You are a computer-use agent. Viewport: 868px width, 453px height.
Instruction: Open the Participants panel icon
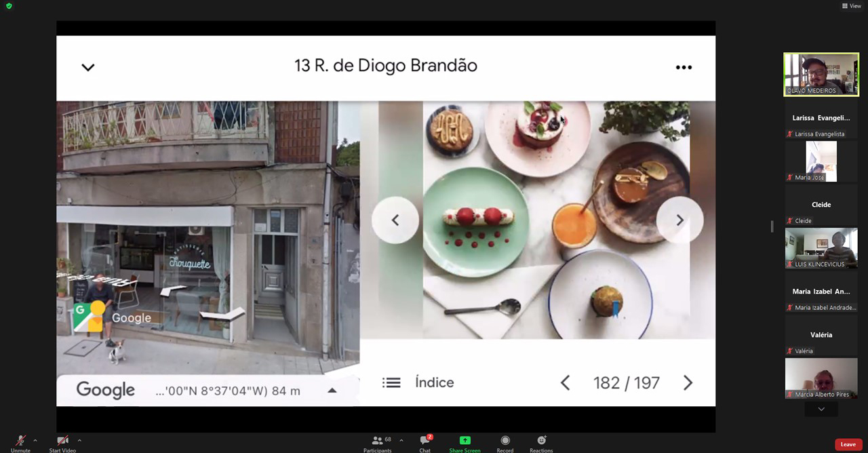(x=377, y=441)
